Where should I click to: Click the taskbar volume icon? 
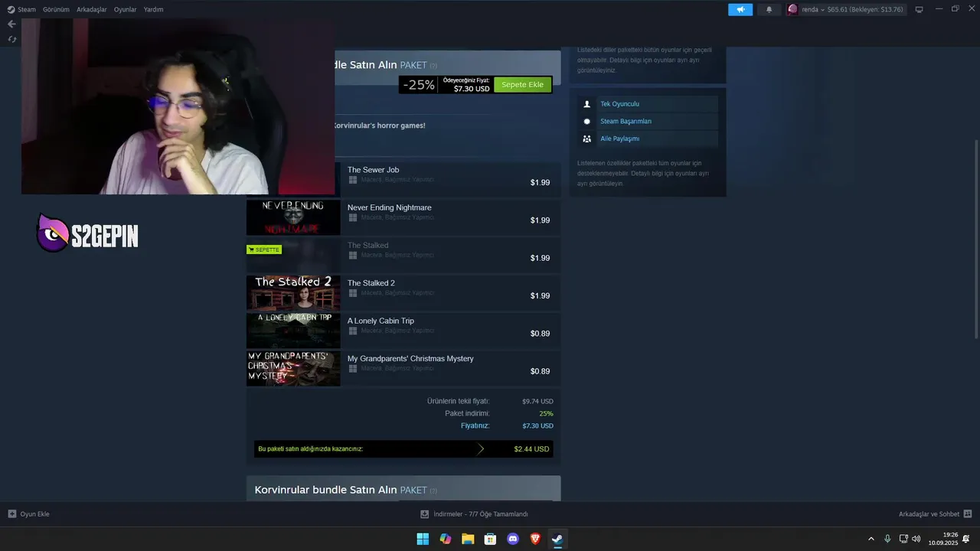click(x=916, y=539)
